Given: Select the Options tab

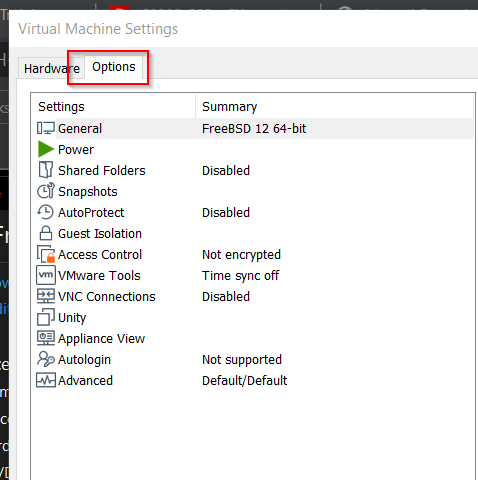Looking at the screenshot, I should (114, 67).
